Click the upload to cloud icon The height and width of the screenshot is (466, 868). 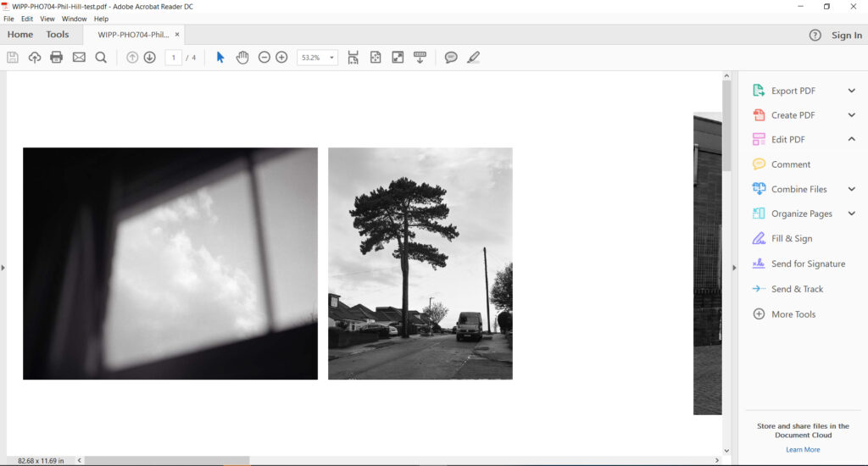34,57
